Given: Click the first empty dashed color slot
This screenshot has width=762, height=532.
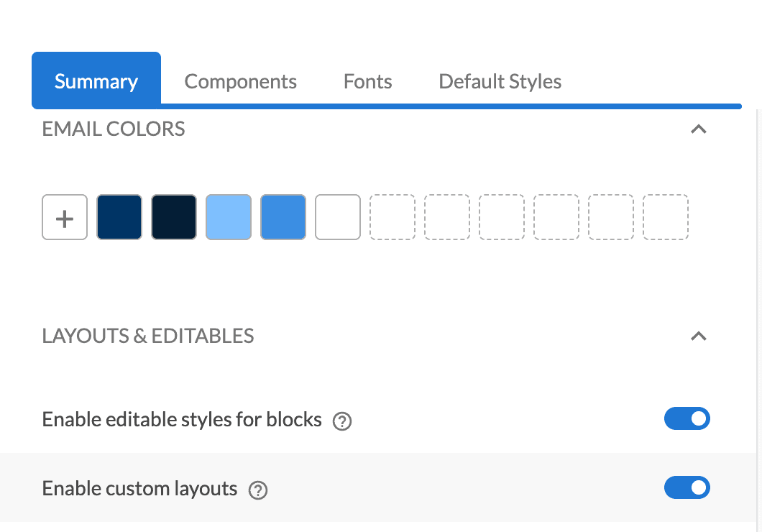Looking at the screenshot, I should tap(393, 217).
